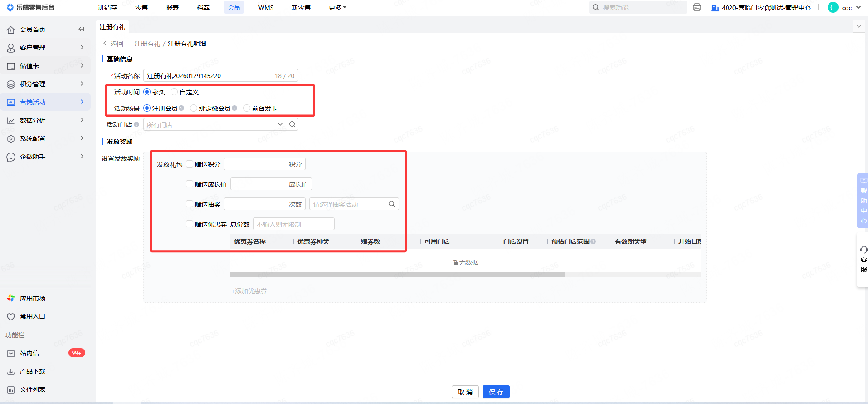The width and height of the screenshot is (868, 404).
Task: Open the 活动门店 dropdown
Action: (215, 124)
